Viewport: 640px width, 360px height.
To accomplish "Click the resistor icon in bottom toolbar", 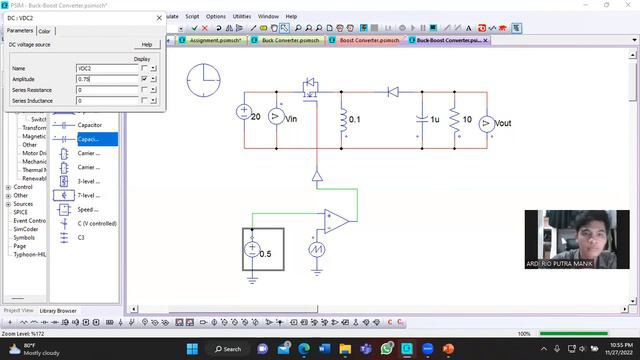I will click(x=24, y=322).
